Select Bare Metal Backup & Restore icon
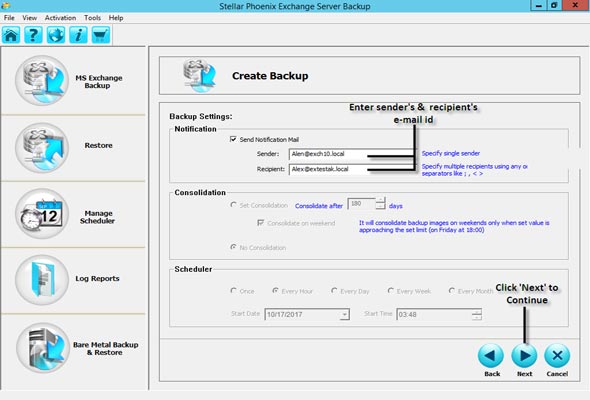The image size is (590, 400). pos(43,347)
